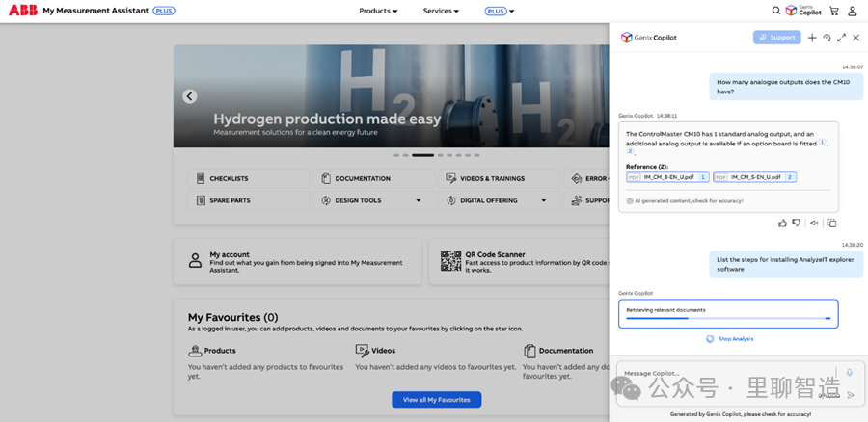Click the Documentation tile

pyautogui.click(x=373, y=178)
